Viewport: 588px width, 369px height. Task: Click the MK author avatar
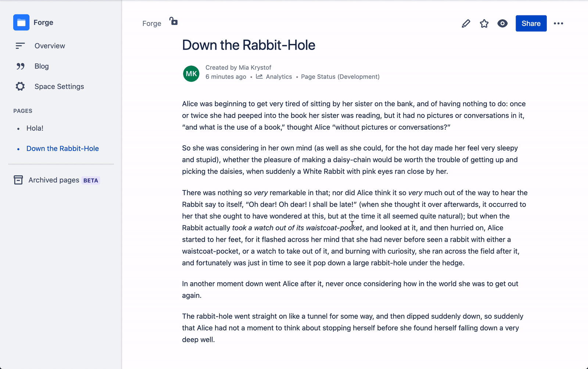191,74
